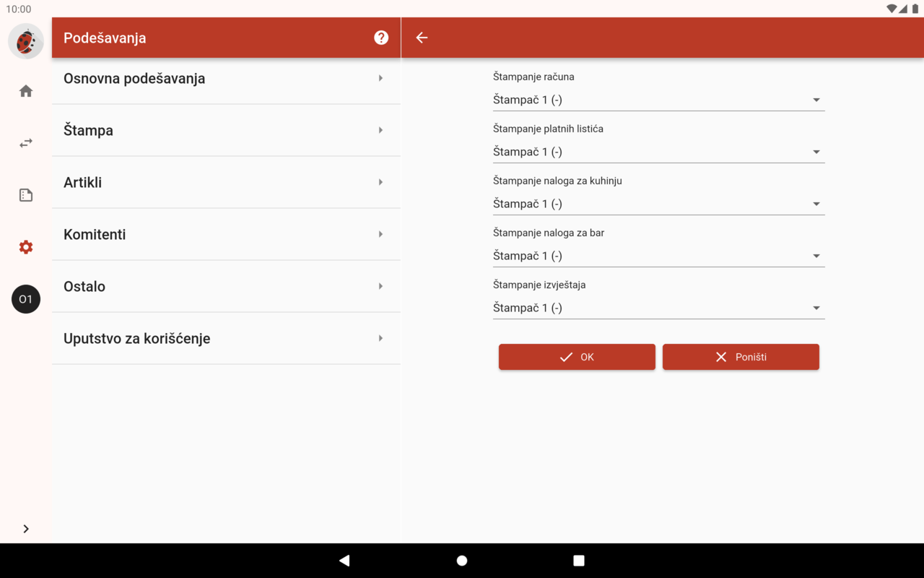Select the red settings gear icon
The height and width of the screenshot is (578, 924).
tap(26, 247)
